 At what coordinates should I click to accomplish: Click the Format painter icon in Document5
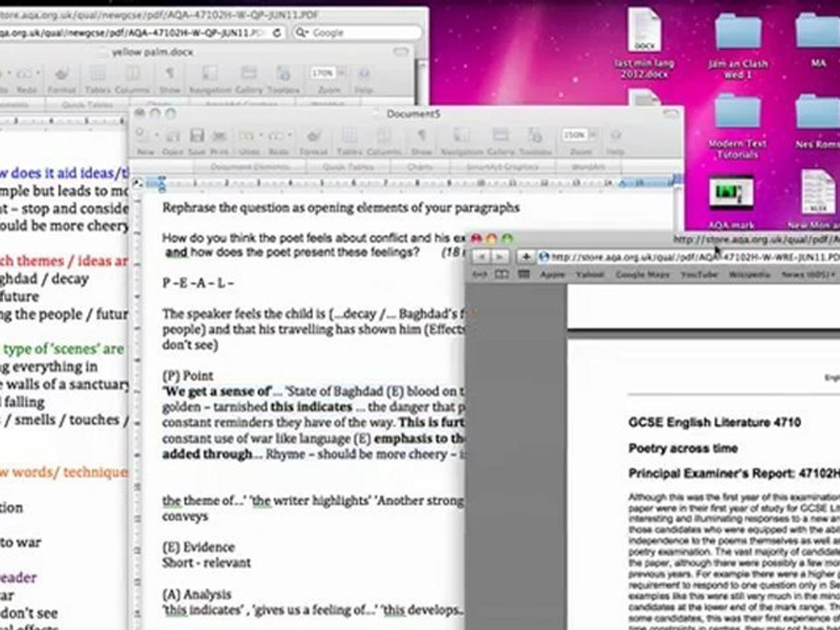[314, 136]
